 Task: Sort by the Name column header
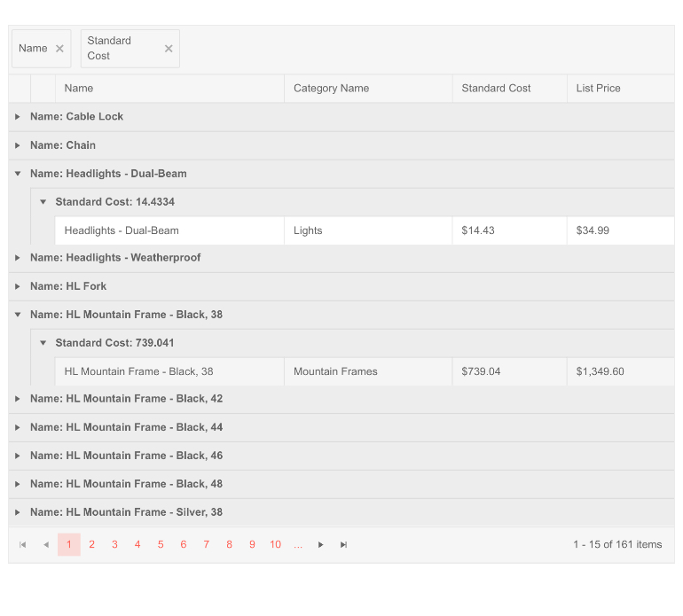(170, 89)
